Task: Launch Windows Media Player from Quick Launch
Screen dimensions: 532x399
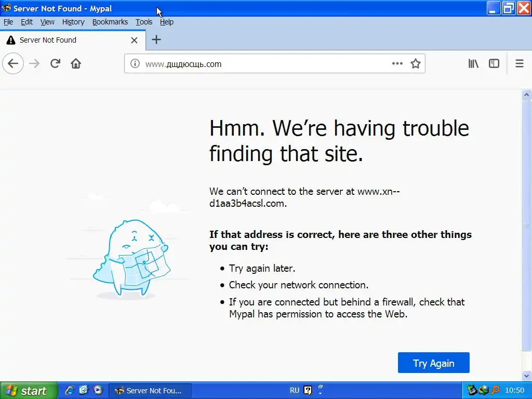Action: click(x=98, y=390)
